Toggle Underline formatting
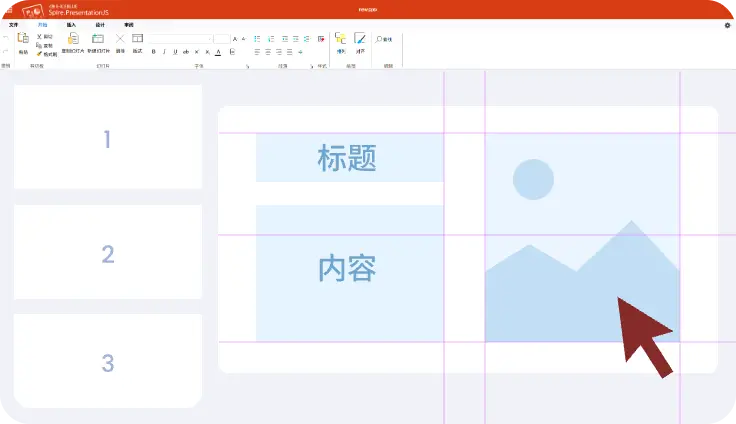This screenshot has width=736, height=424. tap(175, 52)
